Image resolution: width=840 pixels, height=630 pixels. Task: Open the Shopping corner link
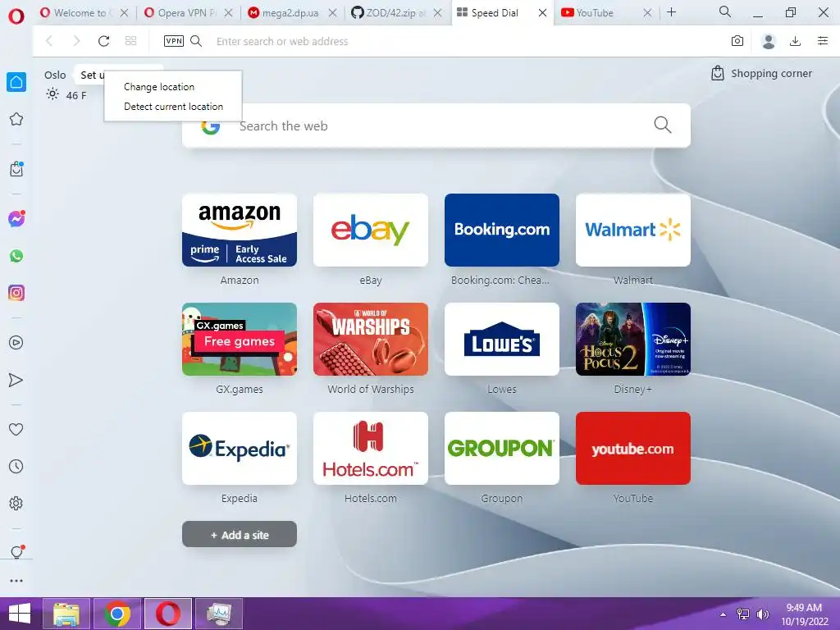(761, 73)
